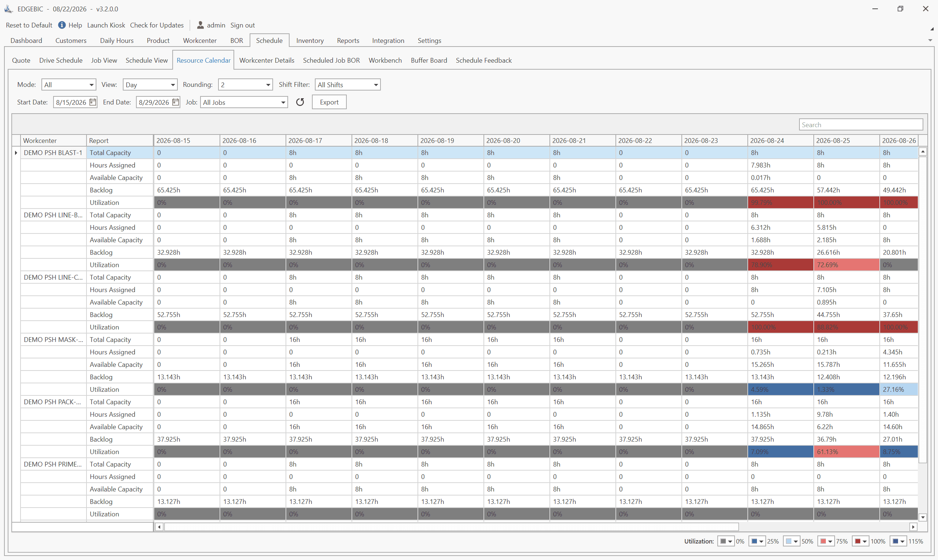
Task: Click into the Search field
Action: pyautogui.click(x=861, y=125)
